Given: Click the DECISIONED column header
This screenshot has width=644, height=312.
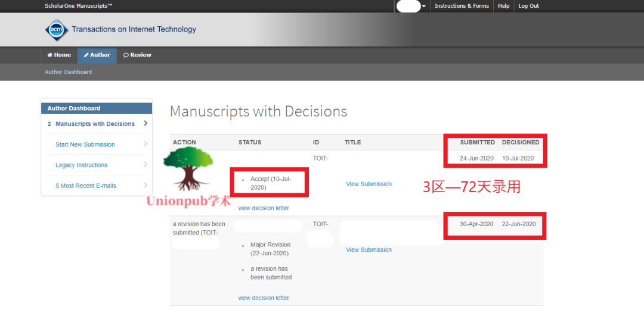Looking at the screenshot, I should (x=521, y=142).
